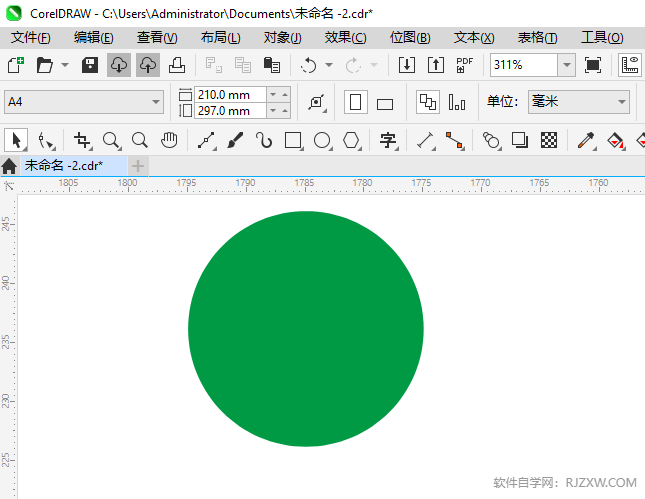Click the Undo arrow icon

click(x=309, y=65)
